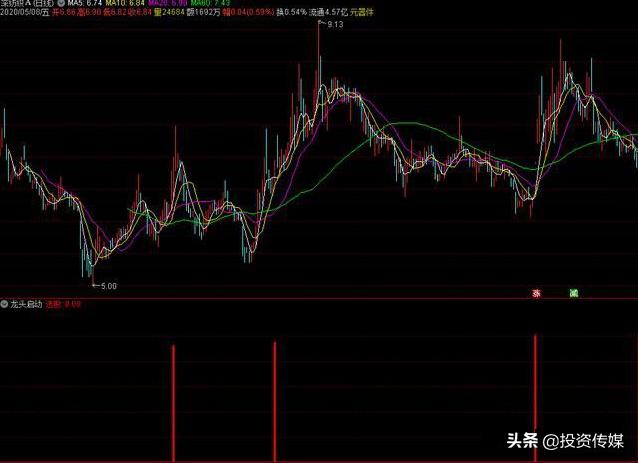Select the MA10 6.84 label

pos(125,3)
